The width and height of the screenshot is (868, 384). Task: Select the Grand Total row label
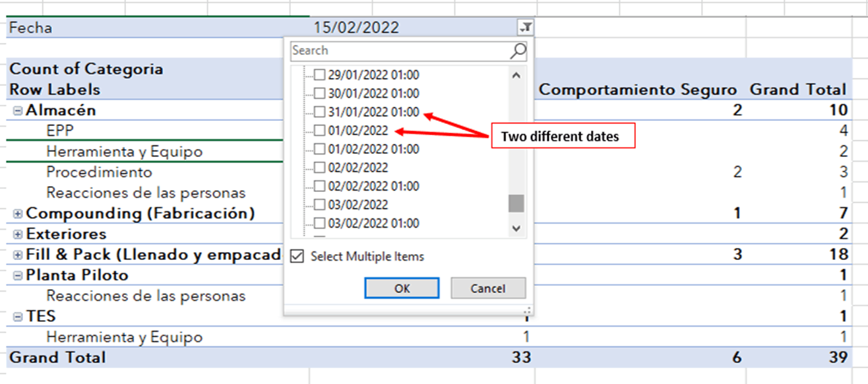[x=57, y=358]
